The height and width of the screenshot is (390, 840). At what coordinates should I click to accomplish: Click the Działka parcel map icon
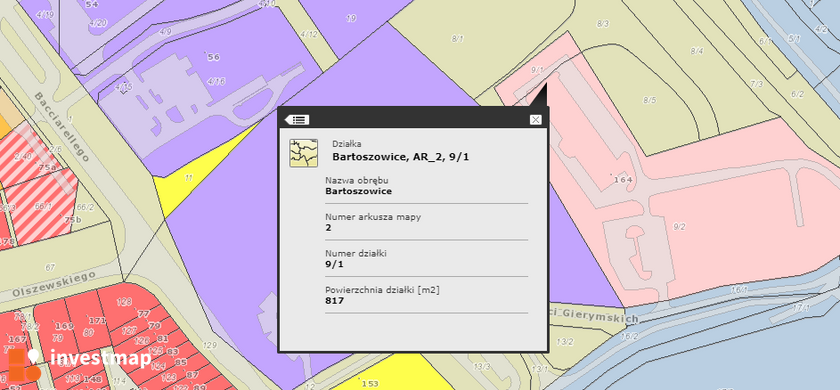(x=303, y=153)
